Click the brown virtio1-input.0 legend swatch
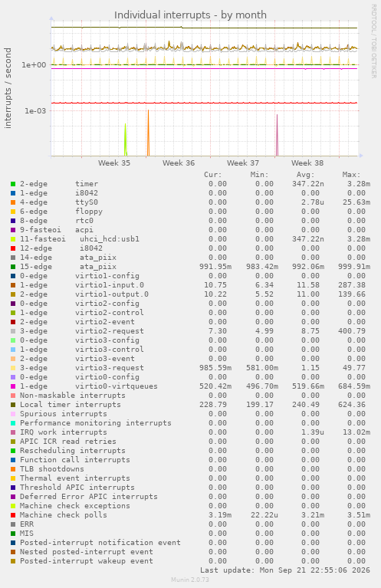This screenshot has width=381, height=588. coord(13,285)
